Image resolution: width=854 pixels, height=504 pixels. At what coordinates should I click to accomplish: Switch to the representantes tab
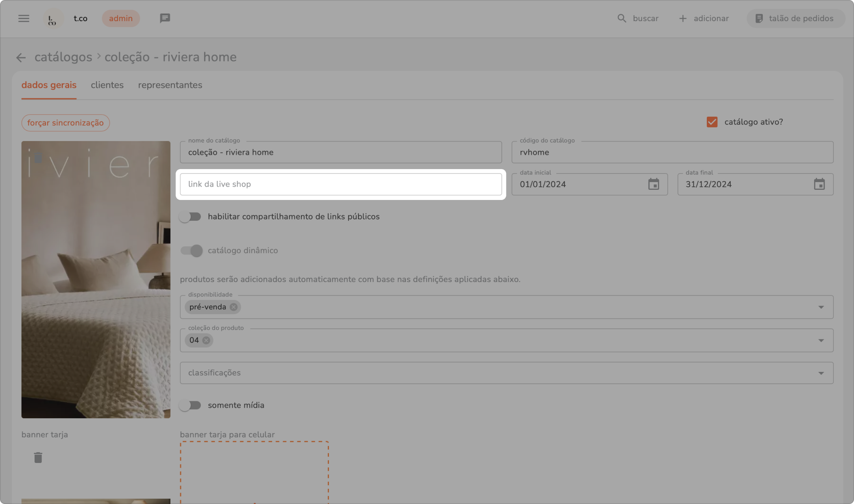pos(170,85)
